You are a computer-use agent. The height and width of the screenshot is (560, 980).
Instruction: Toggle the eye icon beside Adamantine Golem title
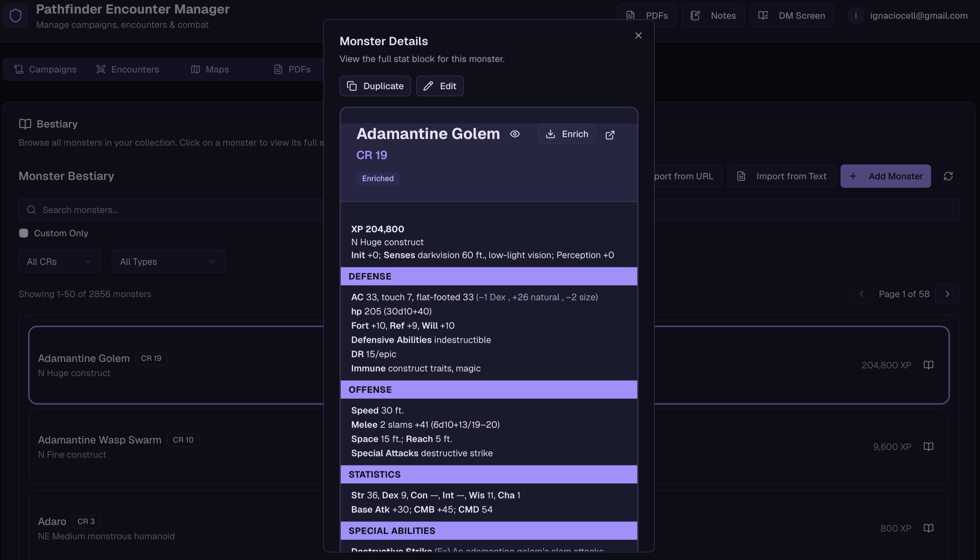click(x=515, y=134)
